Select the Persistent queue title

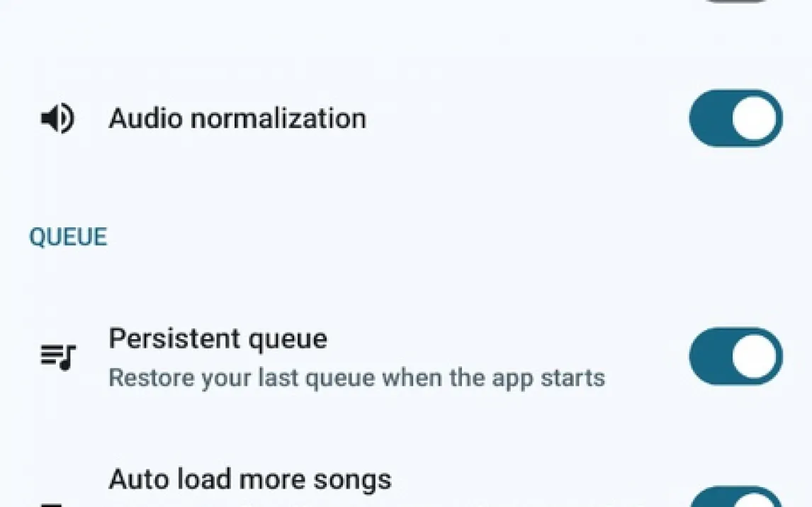218,339
